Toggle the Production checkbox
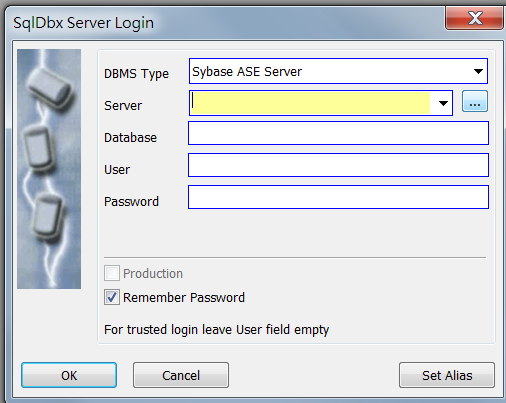This screenshot has height=403, width=506. pos(112,273)
